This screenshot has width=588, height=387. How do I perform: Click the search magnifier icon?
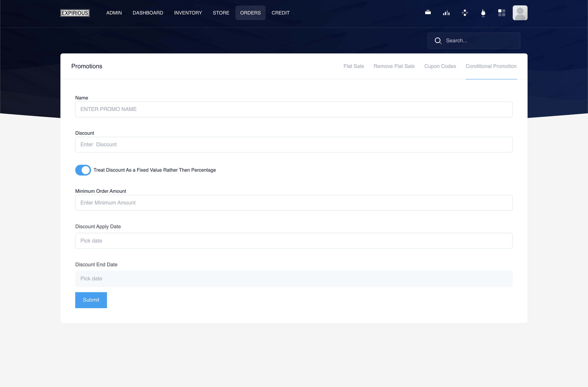click(438, 41)
